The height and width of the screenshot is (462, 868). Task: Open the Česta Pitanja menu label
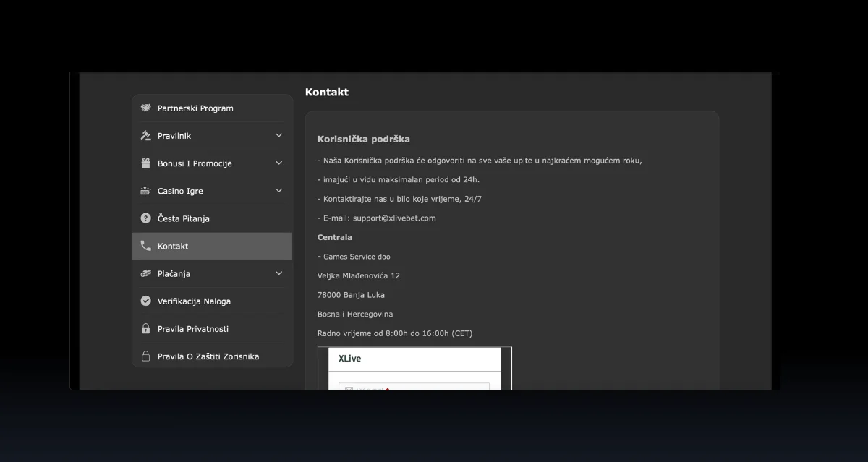184,218
